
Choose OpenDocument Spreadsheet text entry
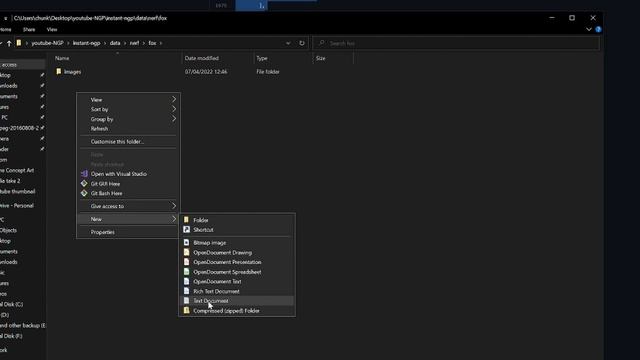227,272
